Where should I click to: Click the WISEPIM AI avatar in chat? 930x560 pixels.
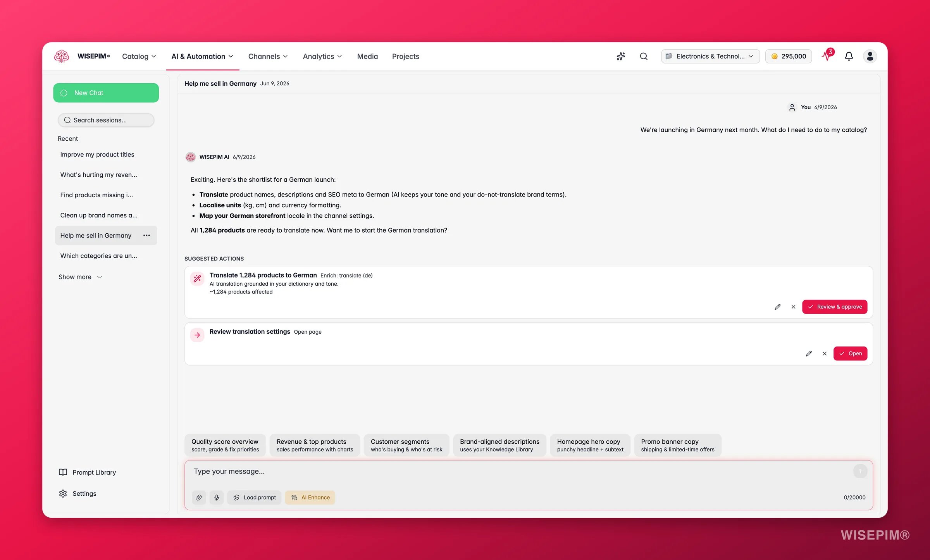pos(190,157)
